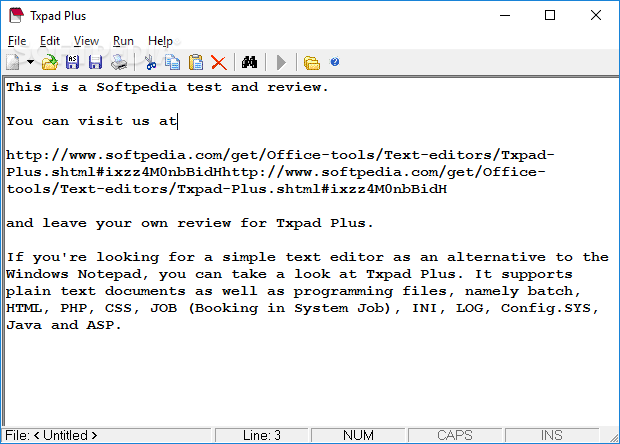
Task: Open the Help menu
Action: [x=160, y=41]
